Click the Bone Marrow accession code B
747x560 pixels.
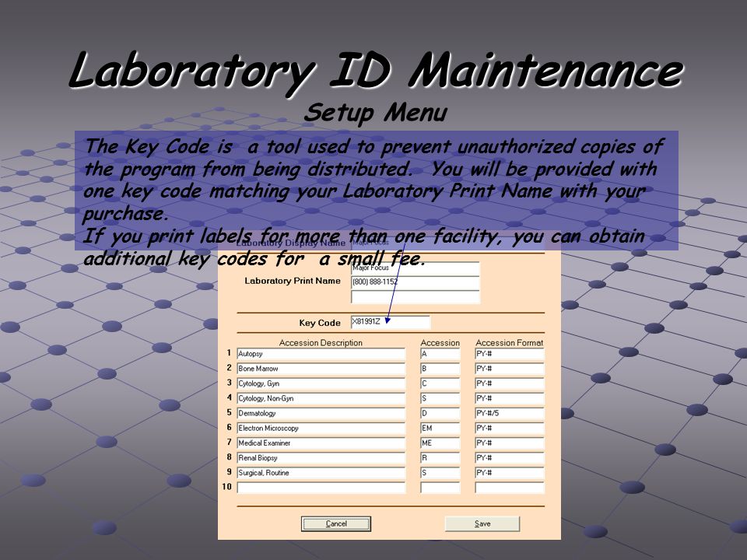pyautogui.click(x=440, y=369)
